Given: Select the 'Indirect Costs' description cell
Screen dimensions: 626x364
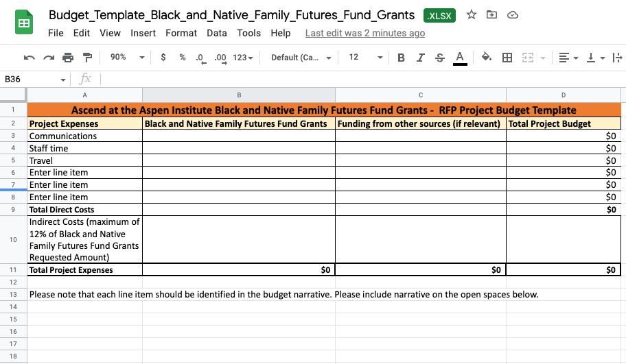Looking at the screenshot, I should 84,240.
